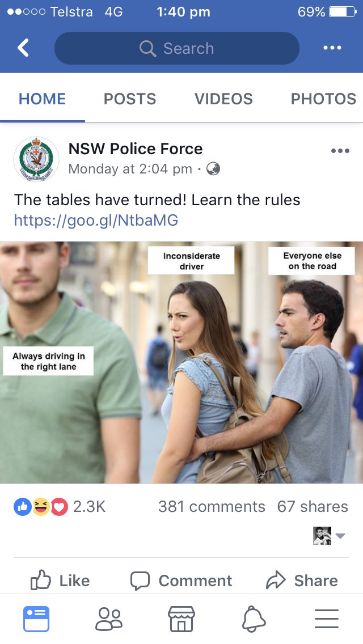The width and height of the screenshot is (363, 644).
Task: Switch to the VIDEOS tab
Action: [223, 99]
